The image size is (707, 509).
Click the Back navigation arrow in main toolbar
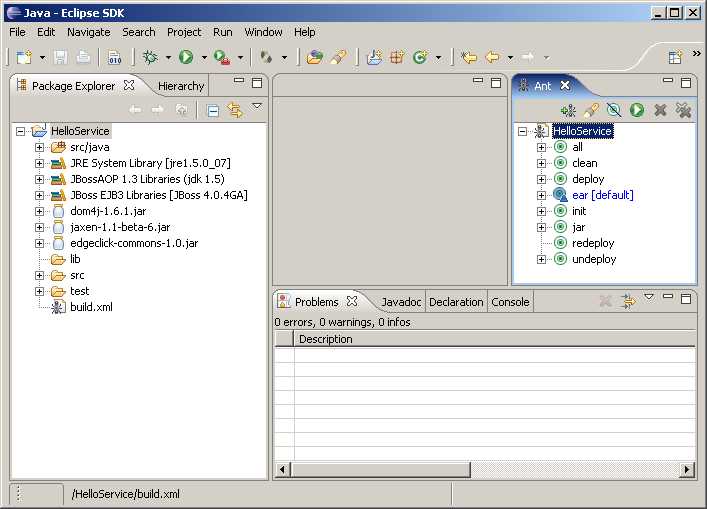[x=492, y=57]
